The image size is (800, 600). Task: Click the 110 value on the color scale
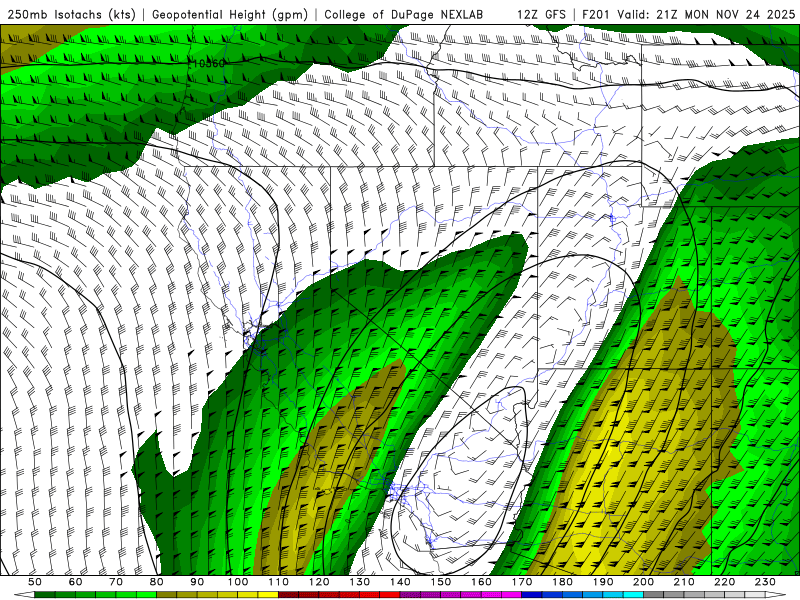point(279,582)
